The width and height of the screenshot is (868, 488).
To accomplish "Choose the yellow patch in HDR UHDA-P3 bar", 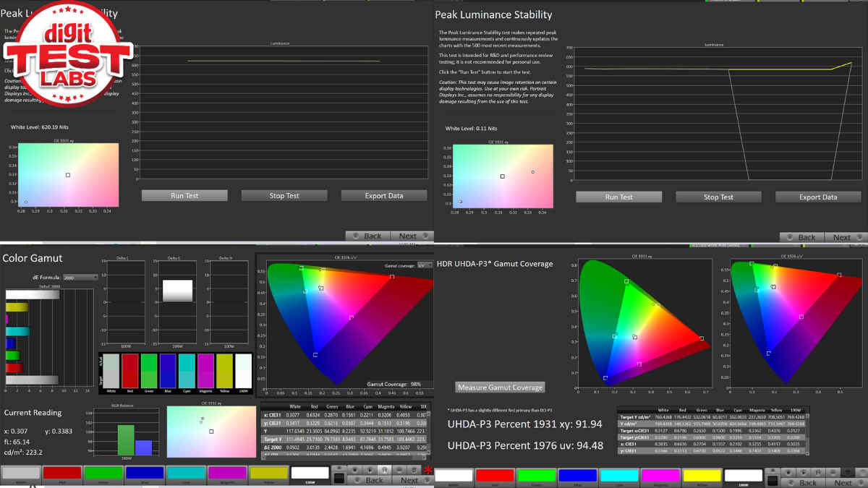I will (702, 476).
